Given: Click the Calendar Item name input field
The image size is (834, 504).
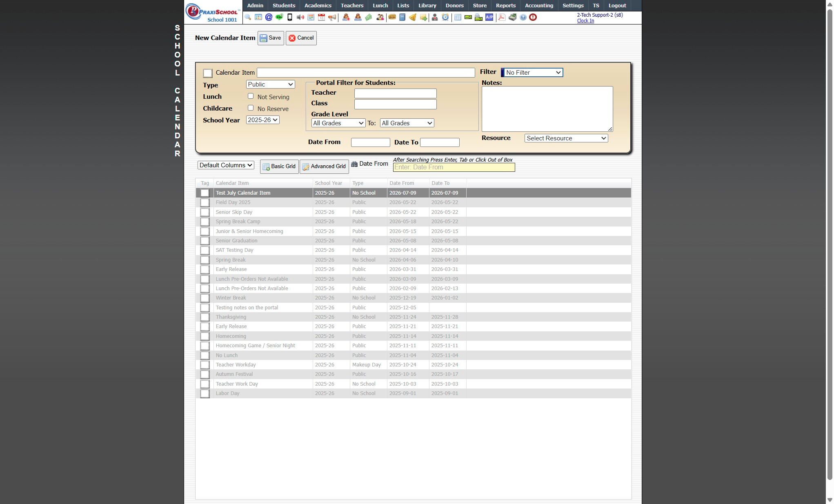Looking at the screenshot, I should click(366, 73).
